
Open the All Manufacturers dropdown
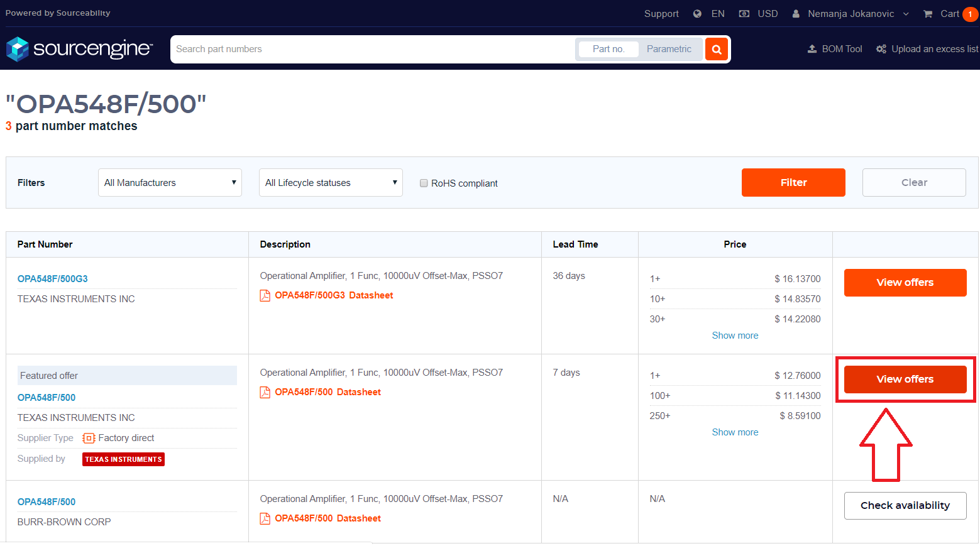tap(170, 183)
